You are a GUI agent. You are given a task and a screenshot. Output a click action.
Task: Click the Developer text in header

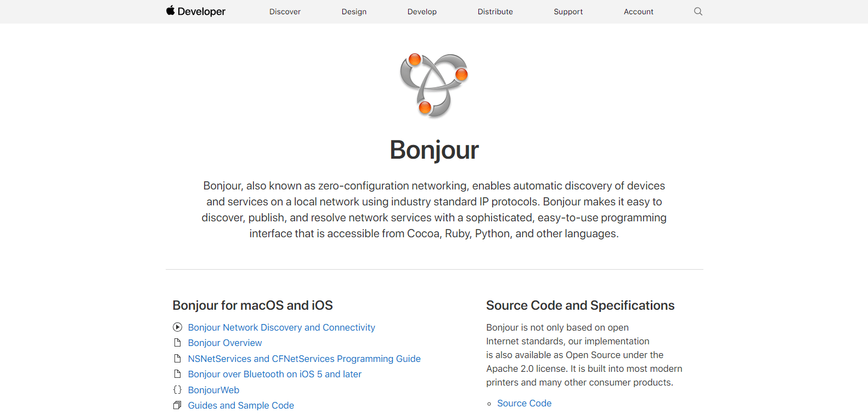(201, 12)
